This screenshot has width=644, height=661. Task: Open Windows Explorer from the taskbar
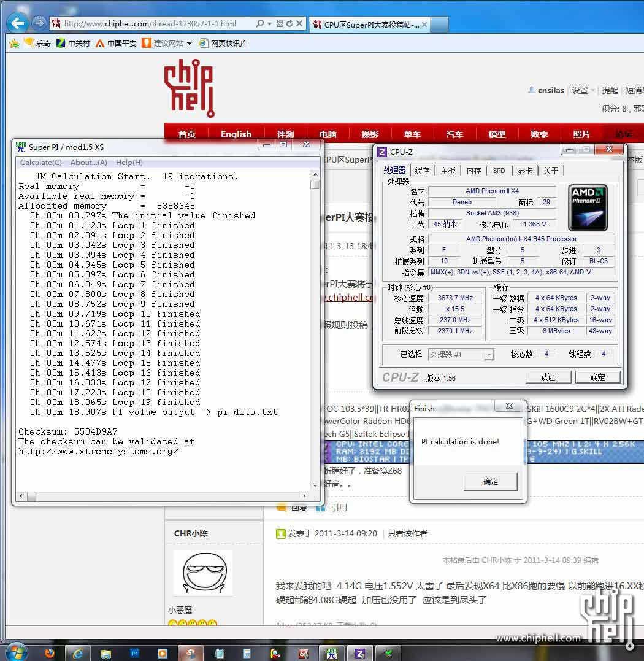(x=105, y=653)
